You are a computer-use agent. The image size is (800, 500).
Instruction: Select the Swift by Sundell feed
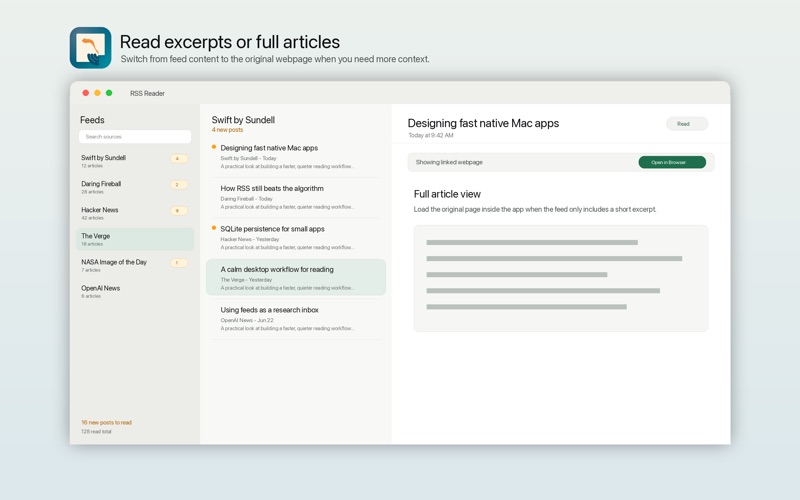(135, 161)
